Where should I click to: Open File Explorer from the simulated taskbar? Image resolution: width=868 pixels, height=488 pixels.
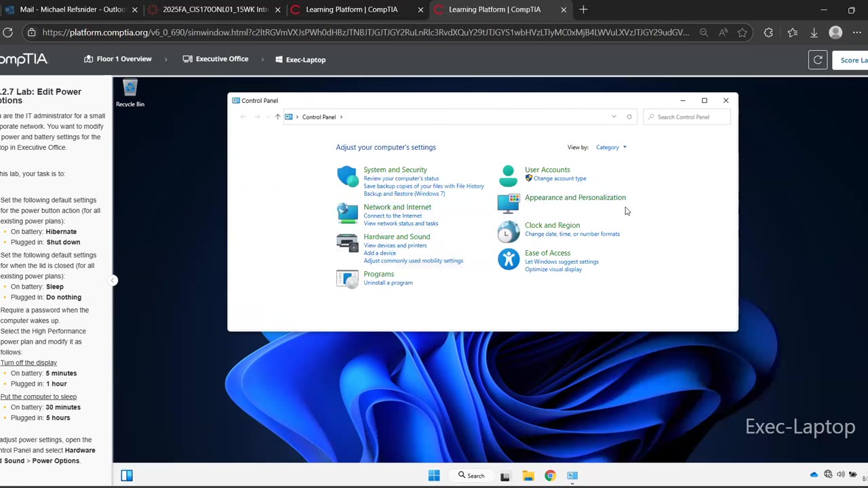(528, 476)
